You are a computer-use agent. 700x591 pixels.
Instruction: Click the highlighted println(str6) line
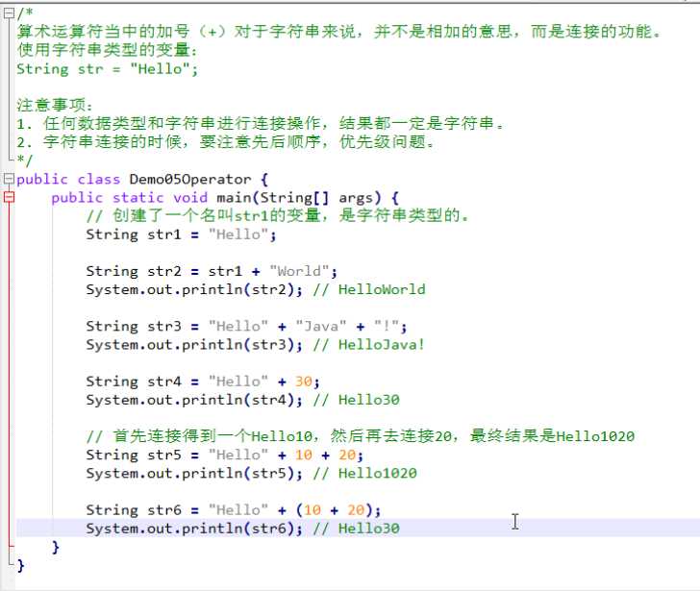pos(358,529)
